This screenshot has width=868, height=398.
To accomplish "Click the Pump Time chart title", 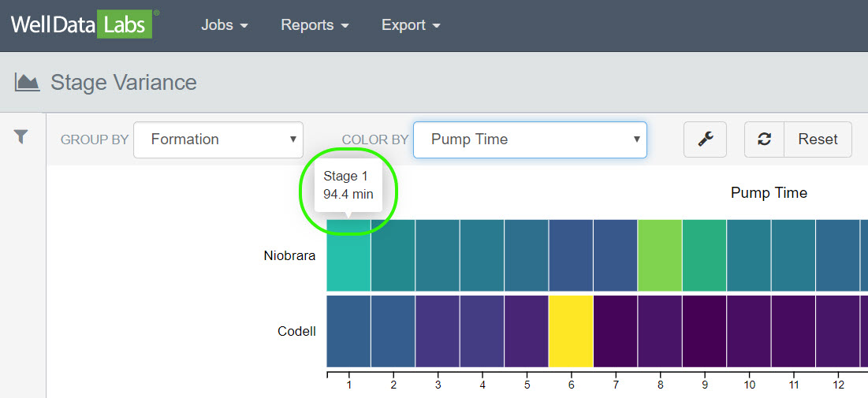I will [x=769, y=193].
